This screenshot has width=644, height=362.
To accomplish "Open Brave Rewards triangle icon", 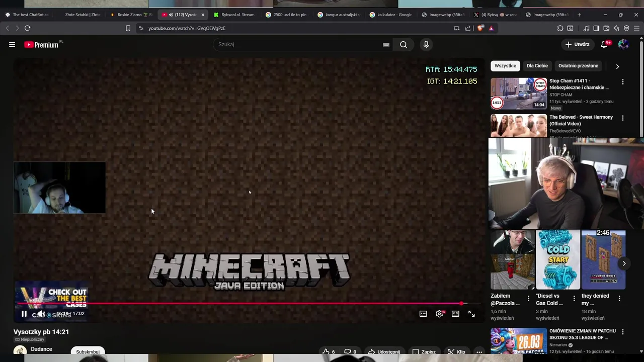I will click(491, 28).
